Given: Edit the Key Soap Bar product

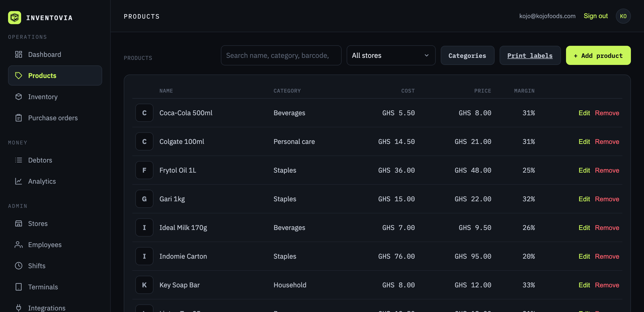Looking at the screenshot, I should pos(584,285).
